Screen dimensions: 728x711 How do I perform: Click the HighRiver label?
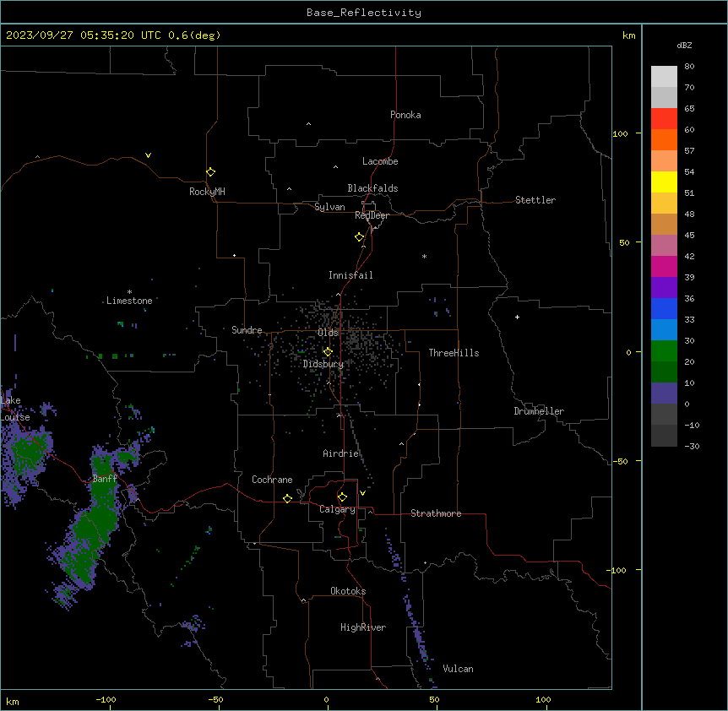[x=363, y=627]
